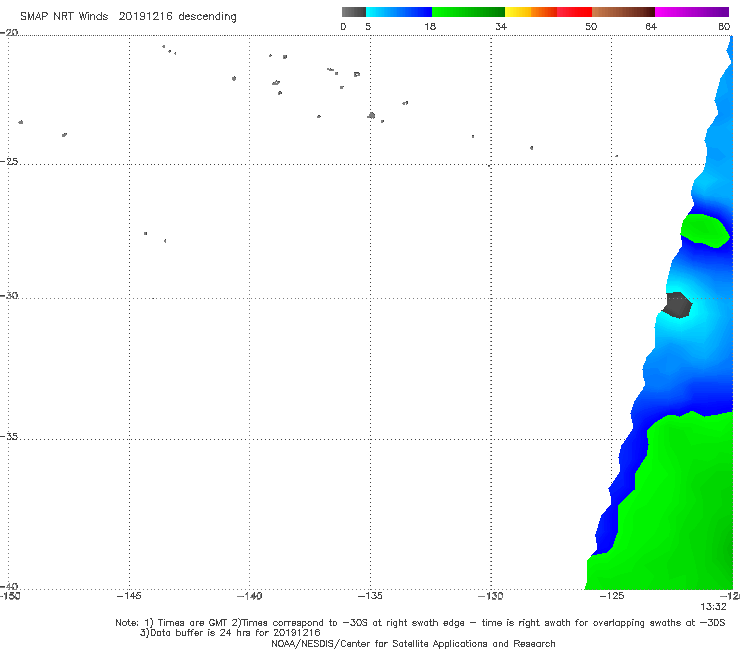The height and width of the screenshot is (650, 740).
Task: Click the longitude axis label '-145'
Action: 129,596
